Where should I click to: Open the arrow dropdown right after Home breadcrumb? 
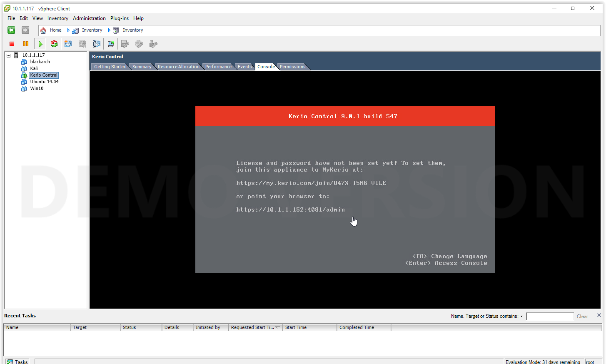[68, 30]
